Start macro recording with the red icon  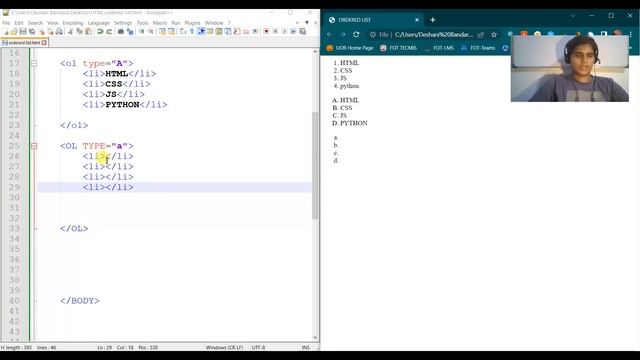click(266, 31)
